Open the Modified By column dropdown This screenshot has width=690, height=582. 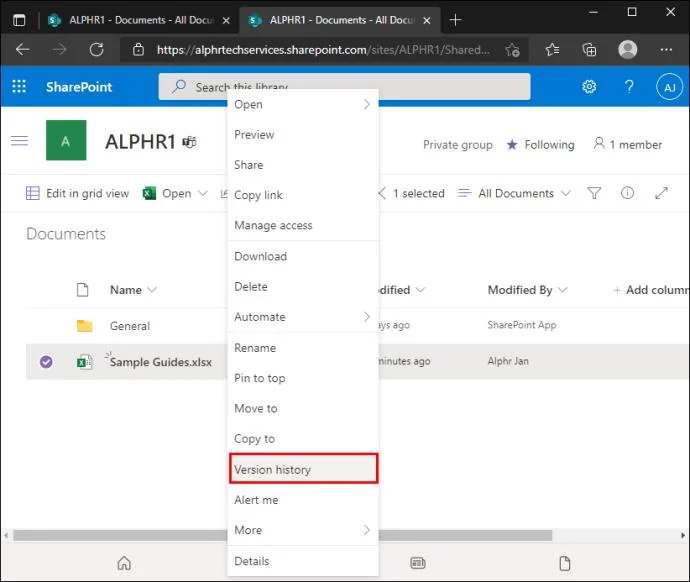click(562, 289)
